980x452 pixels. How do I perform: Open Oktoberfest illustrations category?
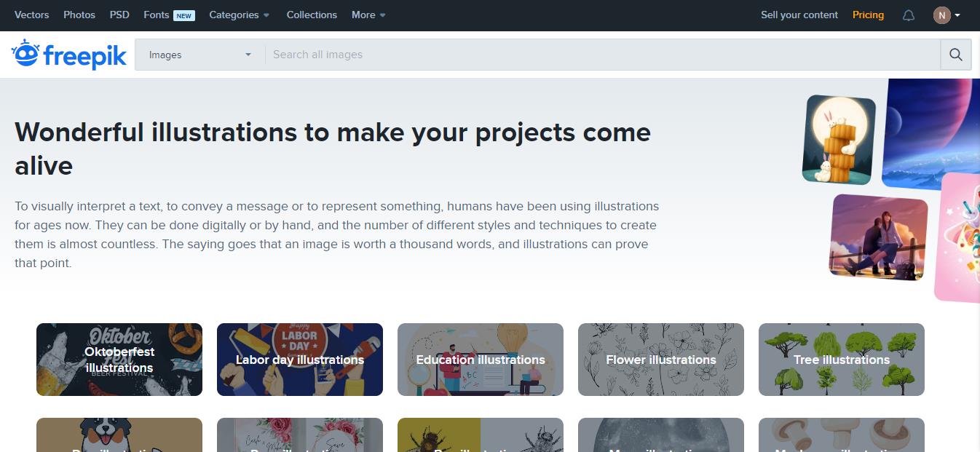click(119, 360)
